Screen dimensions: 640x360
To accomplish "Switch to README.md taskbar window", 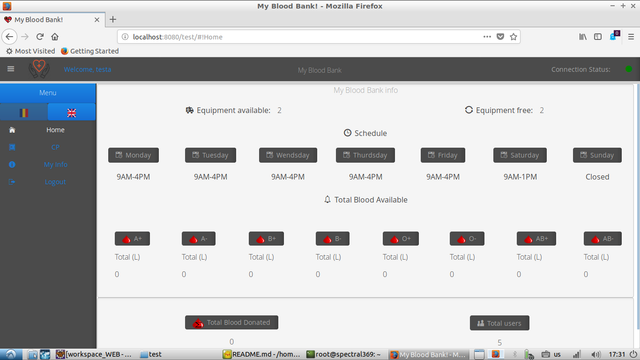I will point(262,354).
